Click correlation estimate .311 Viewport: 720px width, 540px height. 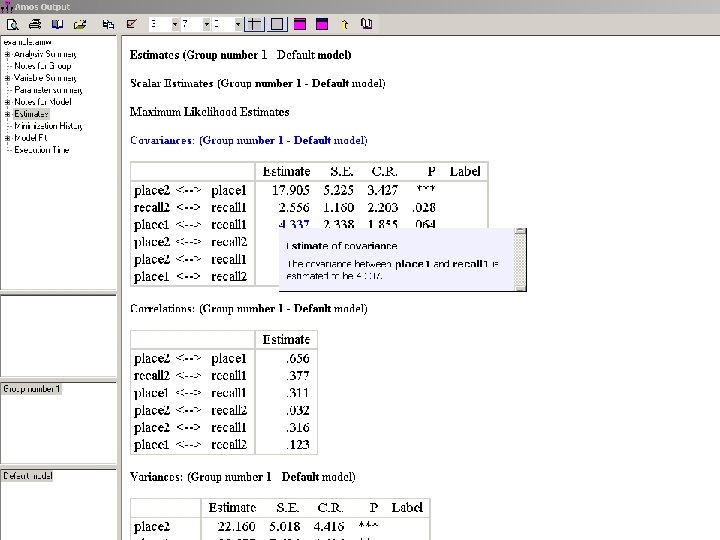(x=298, y=393)
